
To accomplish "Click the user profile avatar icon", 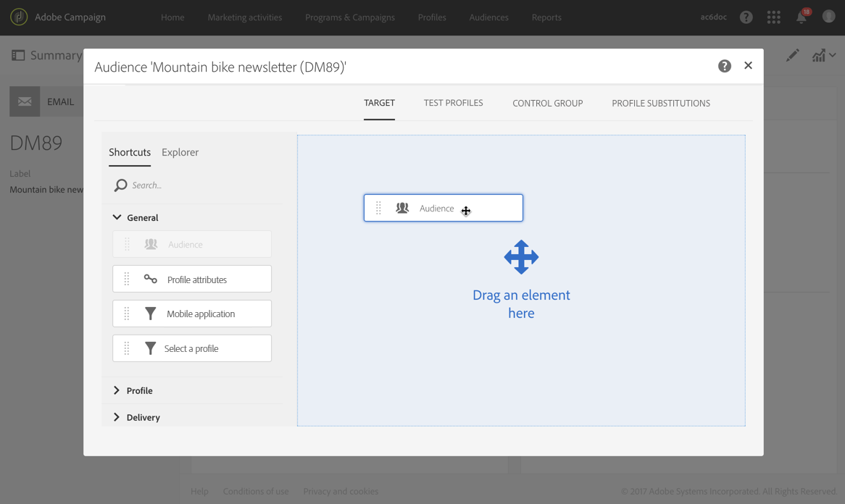I will (x=829, y=17).
